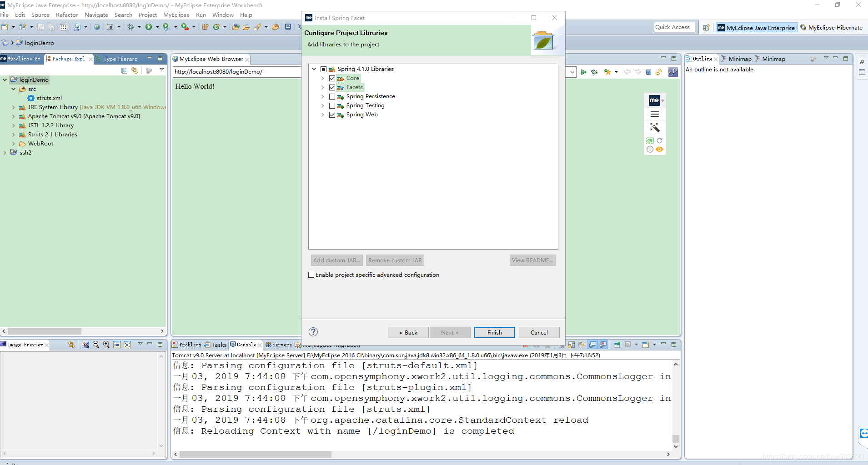Toggle the Spring 4.1.0 Libraries checkbox
Image resolution: width=868 pixels, height=465 pixels.
pyautogui.click(x=323, y=69)
